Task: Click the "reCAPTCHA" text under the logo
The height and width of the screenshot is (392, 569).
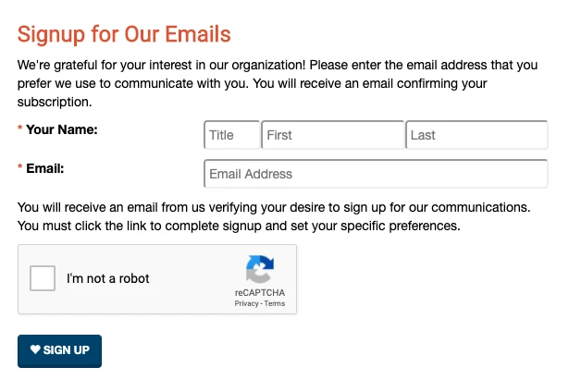Action: point(259,293)
